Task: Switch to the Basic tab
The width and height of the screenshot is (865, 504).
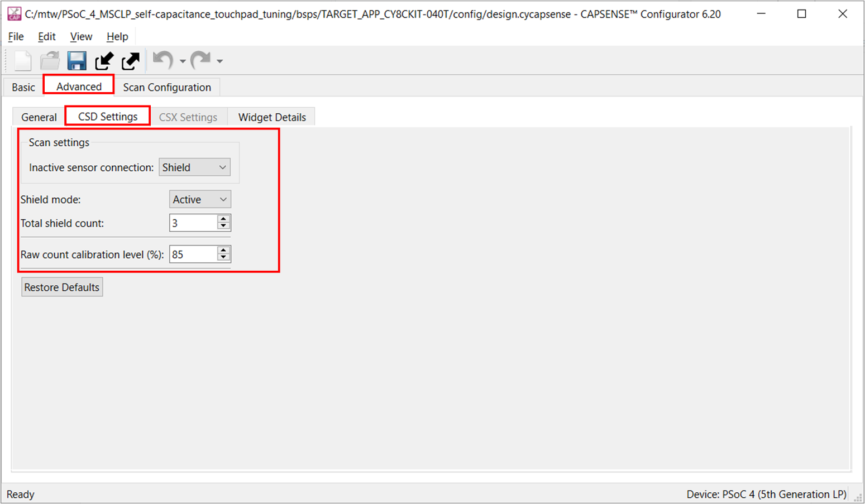Action: coord(23,87)
